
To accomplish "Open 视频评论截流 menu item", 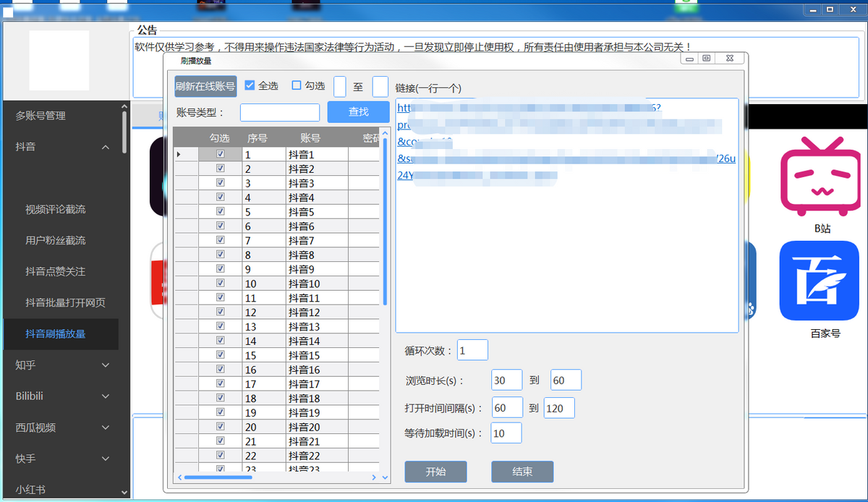I will pyautogui.click(x=56, y=209).
